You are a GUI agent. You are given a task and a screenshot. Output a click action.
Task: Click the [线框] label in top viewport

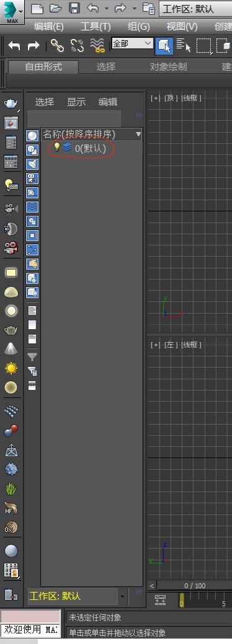point(192,98)
